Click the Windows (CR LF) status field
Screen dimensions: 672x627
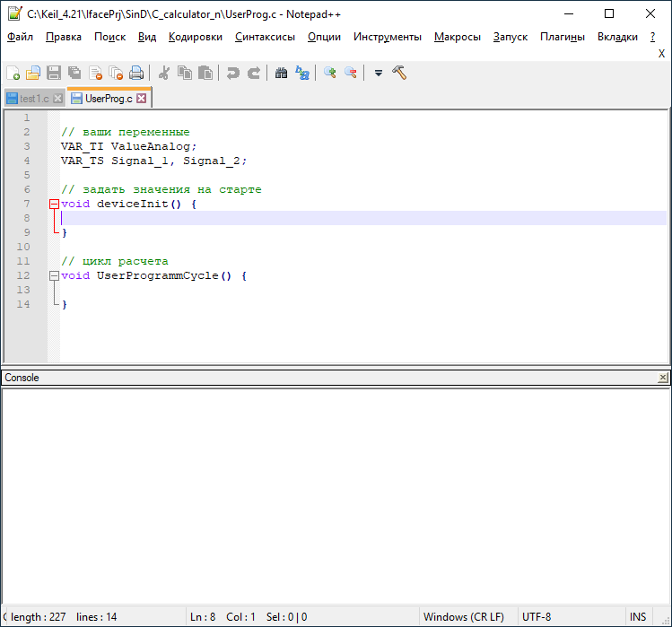[462, 617]
